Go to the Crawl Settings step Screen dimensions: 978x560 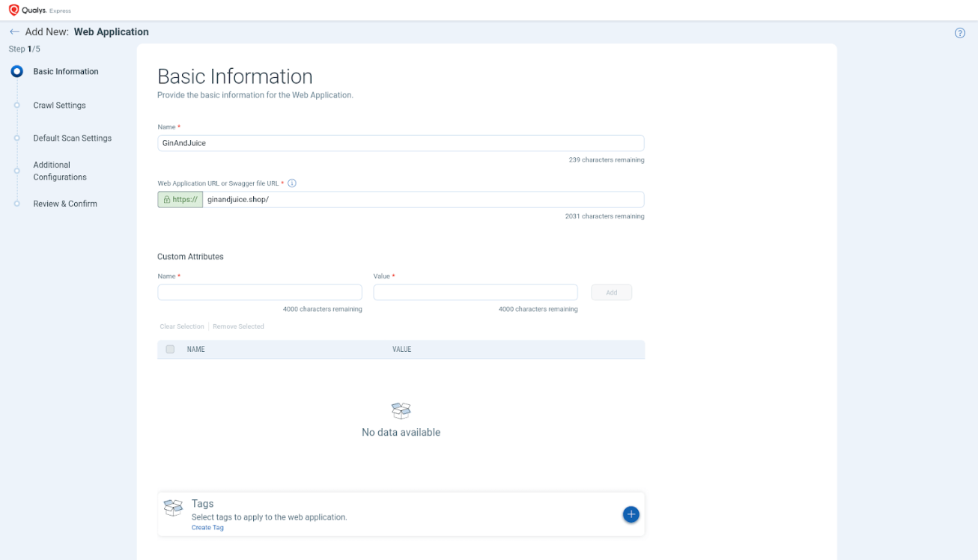(x=59, y=106)
